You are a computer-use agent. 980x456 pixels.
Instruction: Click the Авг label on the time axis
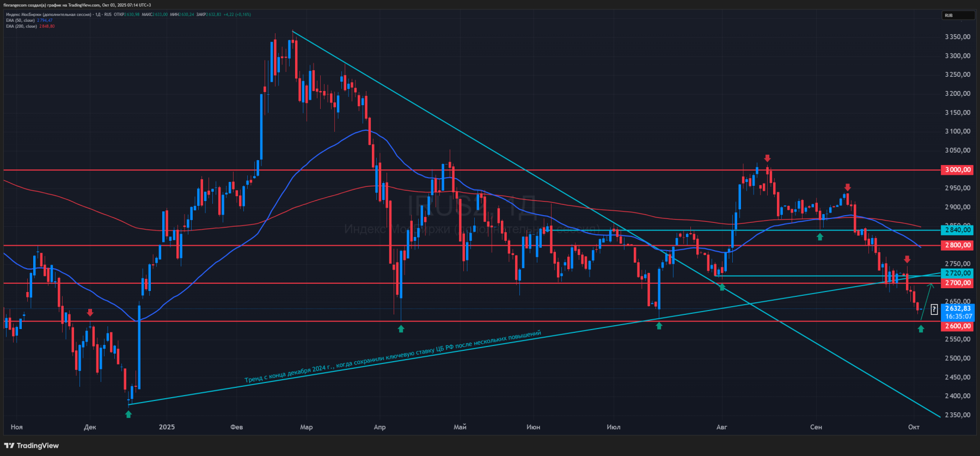pyautogui.click(x=721, y=427)
